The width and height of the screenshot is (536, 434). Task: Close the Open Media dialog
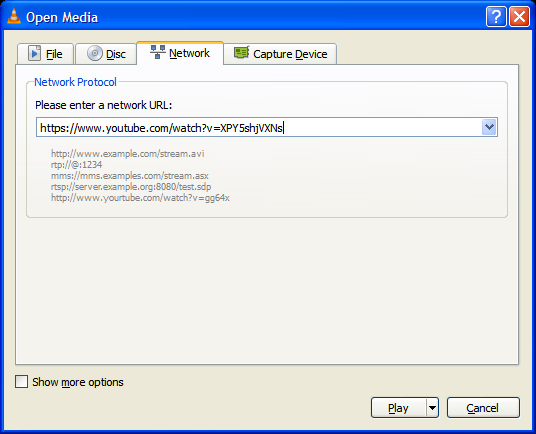point(520,16)
